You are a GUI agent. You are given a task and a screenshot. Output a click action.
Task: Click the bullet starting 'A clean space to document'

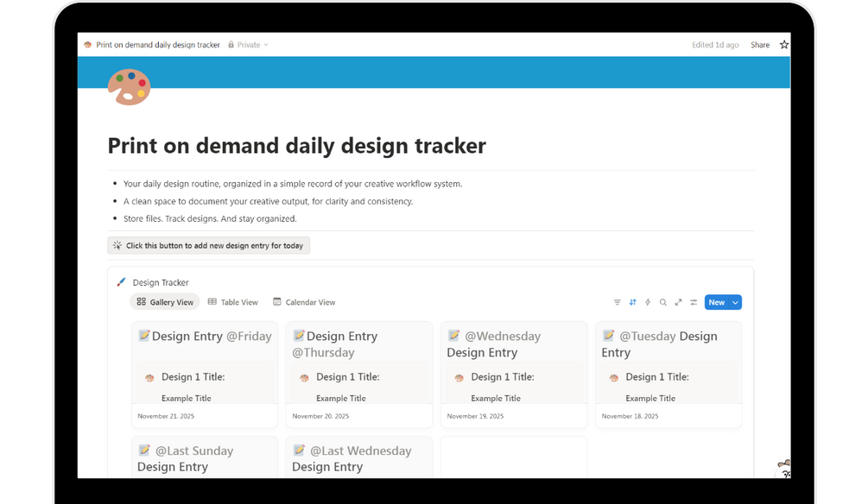[x=268, y=201]
